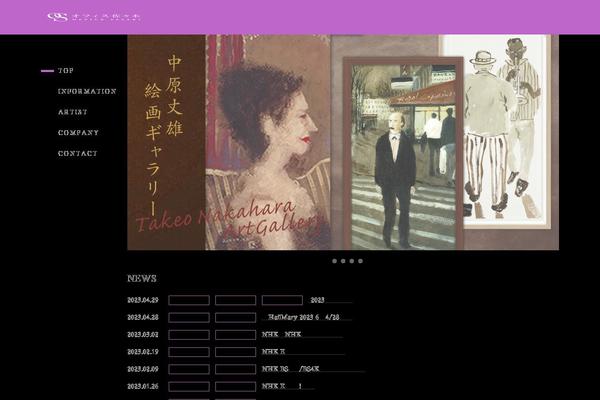Click the site logo in the purple header

point(94,17)
